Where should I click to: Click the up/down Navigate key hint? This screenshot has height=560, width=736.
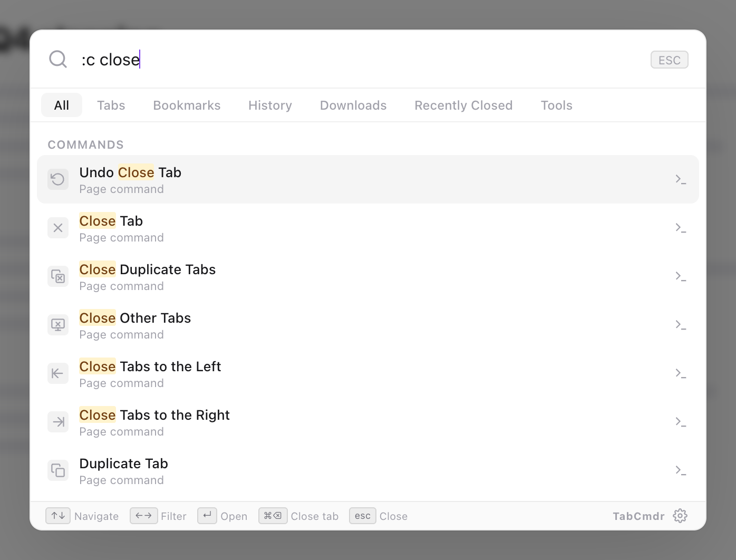point(58,516)
